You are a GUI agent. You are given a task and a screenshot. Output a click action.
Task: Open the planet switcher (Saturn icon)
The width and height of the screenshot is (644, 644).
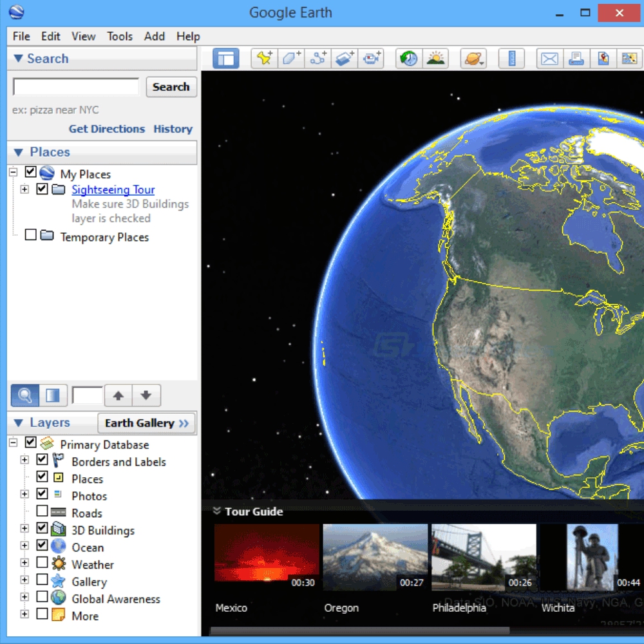click(x=473, y=59)
